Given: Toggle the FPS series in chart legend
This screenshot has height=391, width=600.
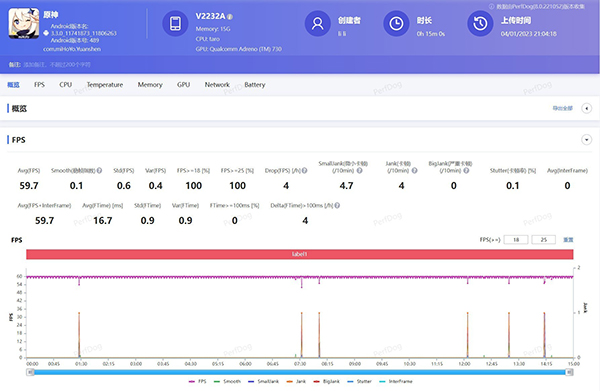Looking at the screenshot, I should [x=197, y=381].
